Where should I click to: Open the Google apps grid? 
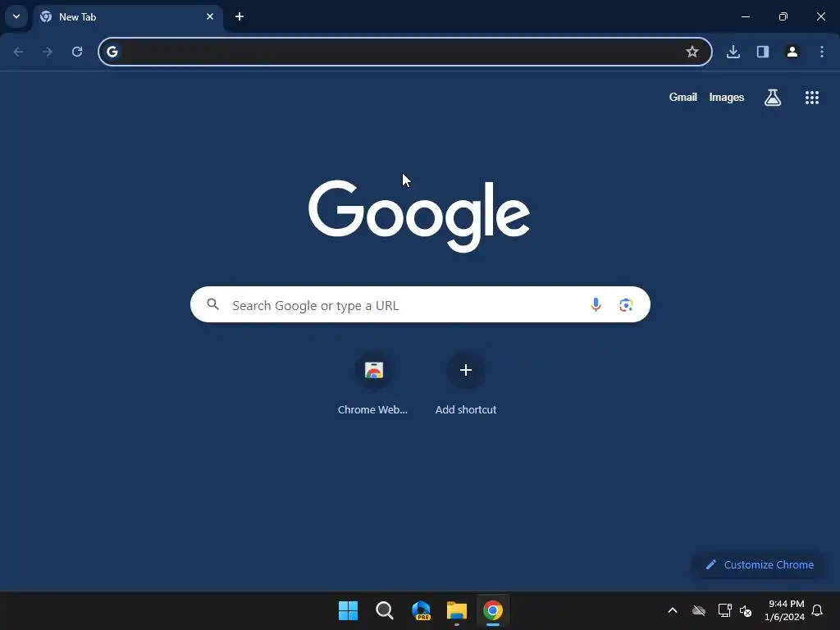click(x=812, y=98)
